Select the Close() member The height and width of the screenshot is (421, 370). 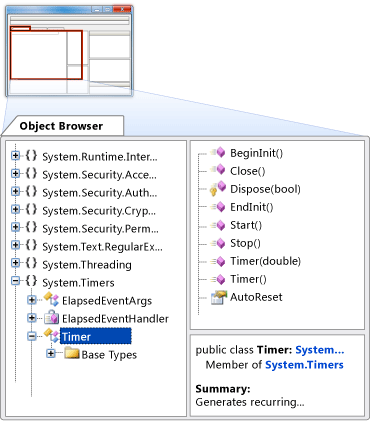tap(248, 171)
